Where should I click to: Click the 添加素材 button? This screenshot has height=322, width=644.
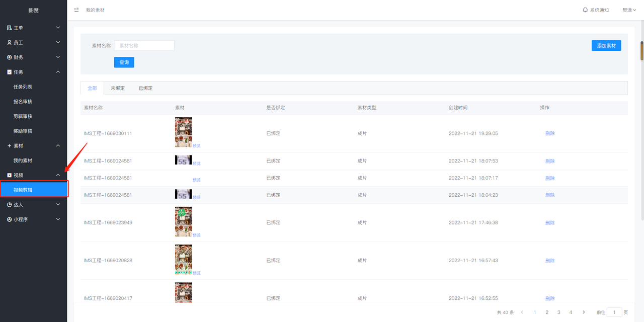click(x=606, y=46)
